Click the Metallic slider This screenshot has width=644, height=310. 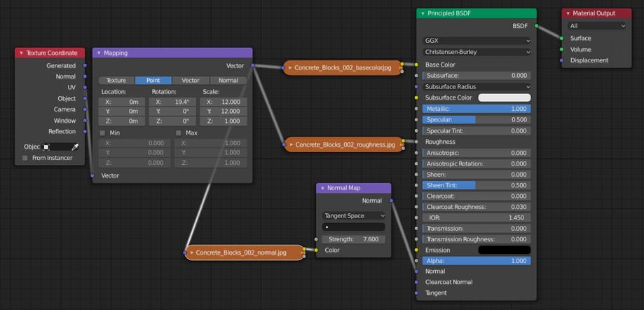pos(477,109)
